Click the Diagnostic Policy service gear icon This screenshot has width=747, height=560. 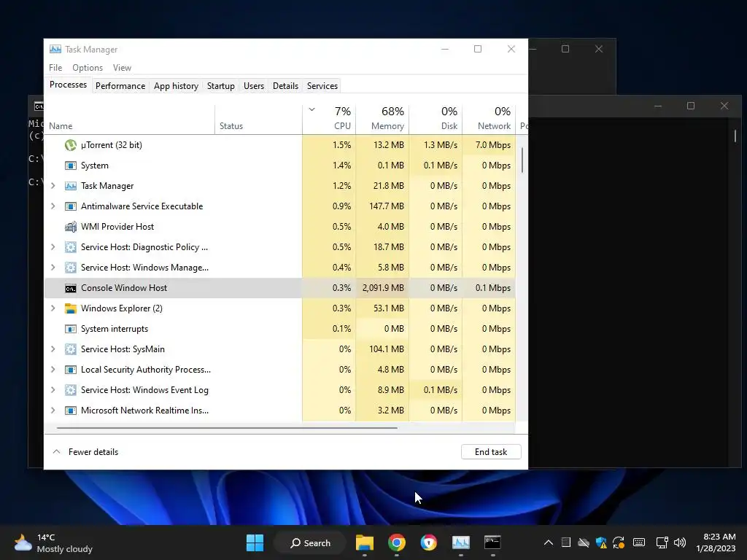71,247
